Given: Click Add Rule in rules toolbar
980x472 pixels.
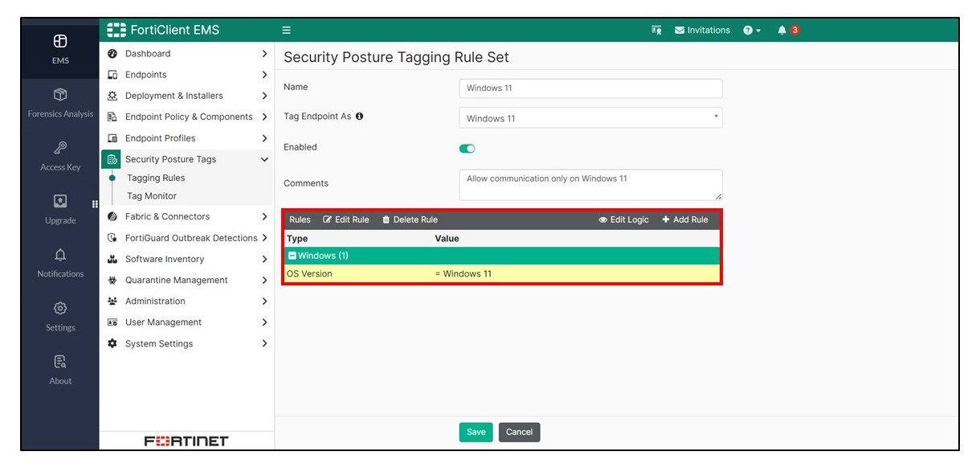Looking at the screenshot, I should coord(685,220).
